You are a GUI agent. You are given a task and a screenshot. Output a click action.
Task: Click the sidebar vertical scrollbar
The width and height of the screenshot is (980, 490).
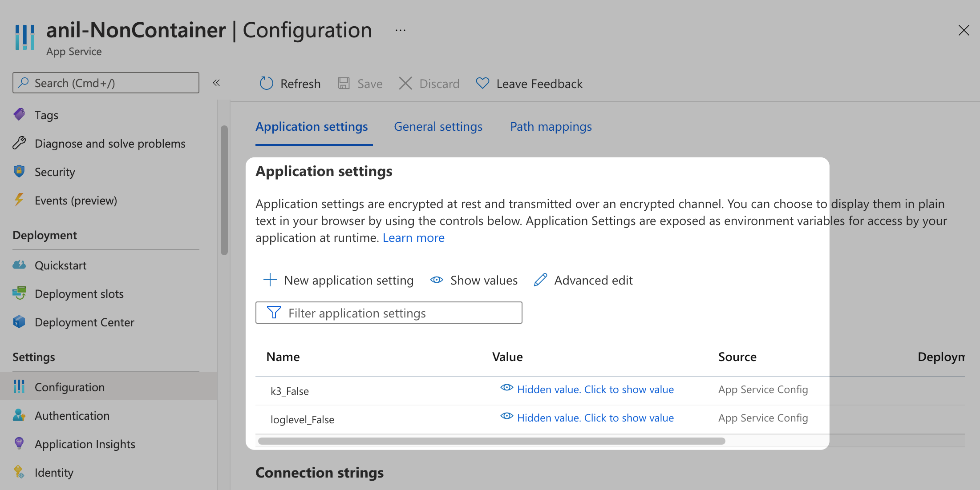[224, 190]
